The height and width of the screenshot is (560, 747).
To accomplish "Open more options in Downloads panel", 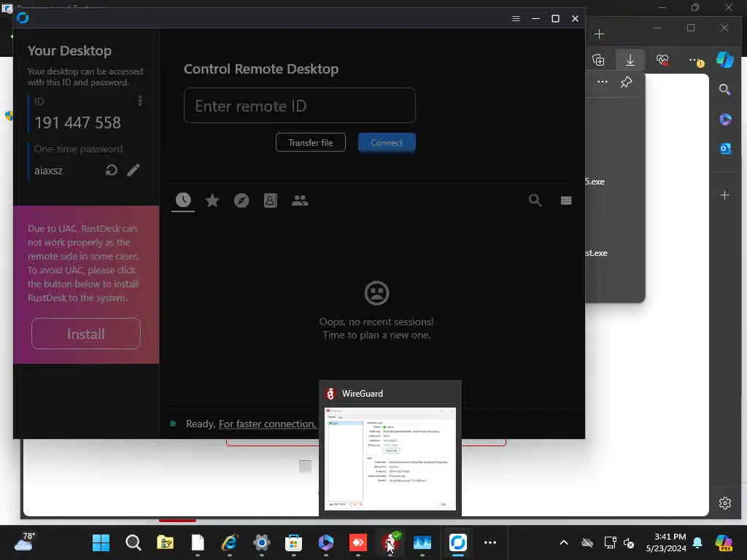I will pyautogui.click(x=602, y=82).
